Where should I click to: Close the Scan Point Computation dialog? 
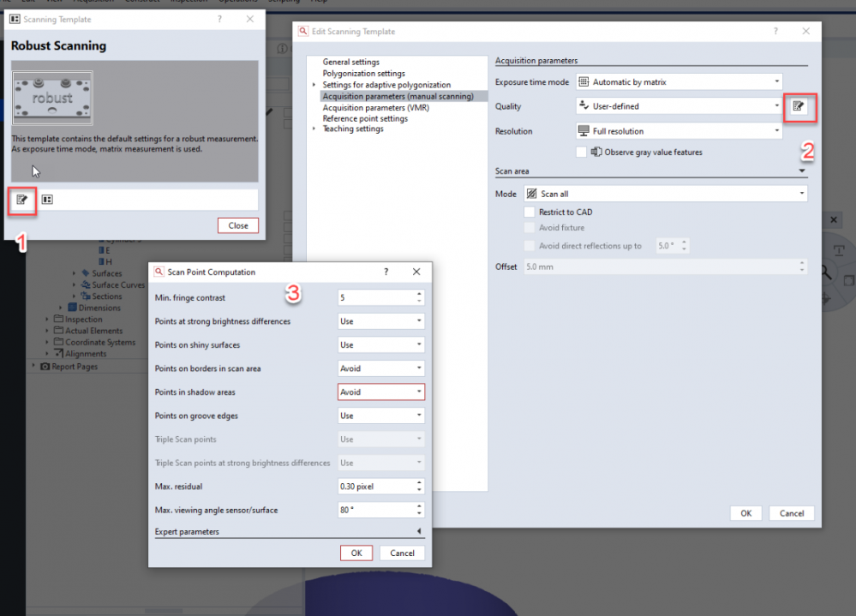416,272
